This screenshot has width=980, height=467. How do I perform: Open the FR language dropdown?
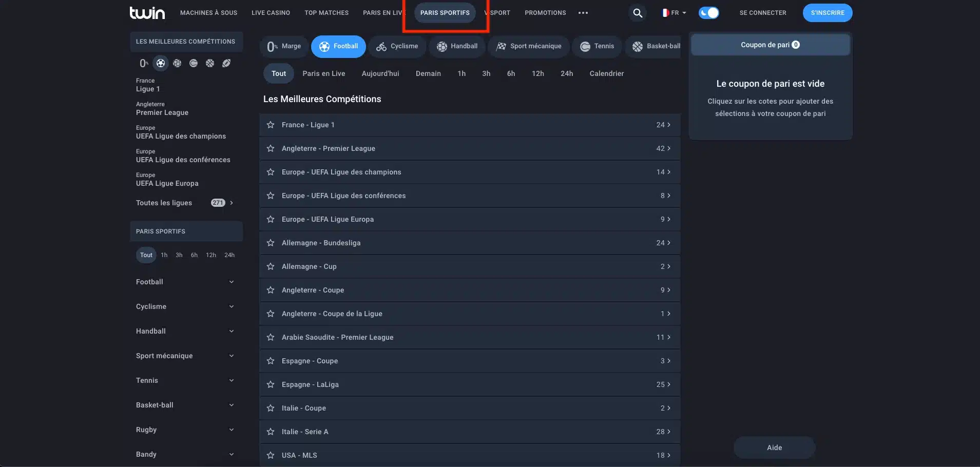click(674, 13)
